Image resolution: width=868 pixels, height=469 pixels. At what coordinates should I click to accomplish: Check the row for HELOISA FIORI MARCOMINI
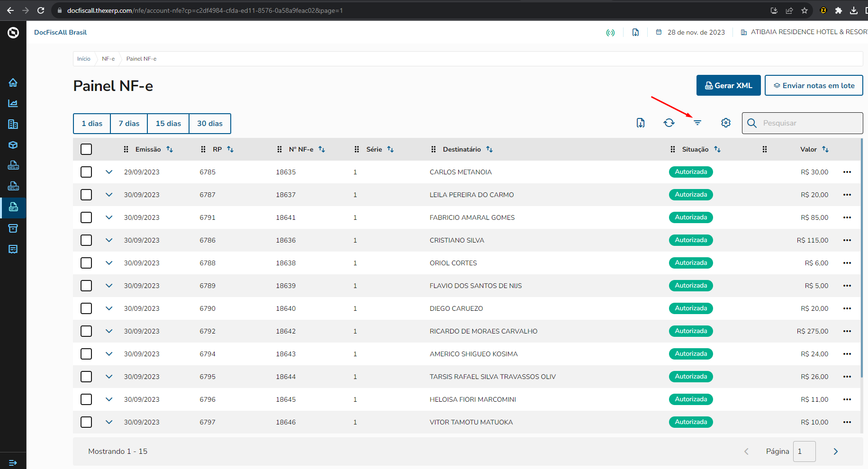(86, 399)
